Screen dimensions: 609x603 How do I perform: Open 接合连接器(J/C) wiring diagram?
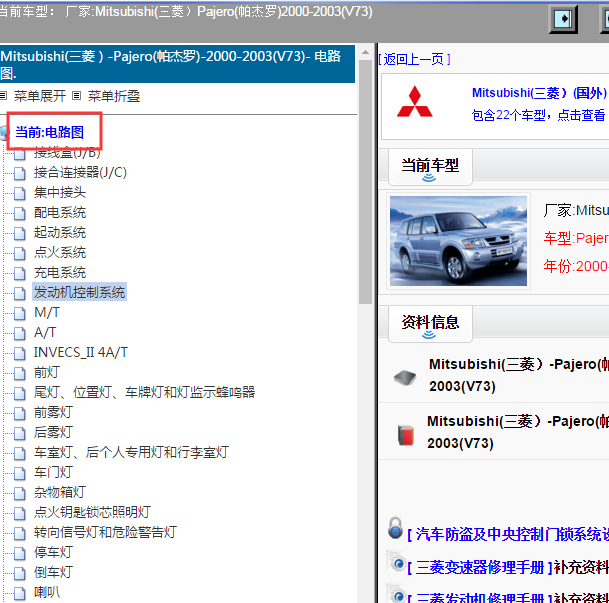[x=80, y=173]
